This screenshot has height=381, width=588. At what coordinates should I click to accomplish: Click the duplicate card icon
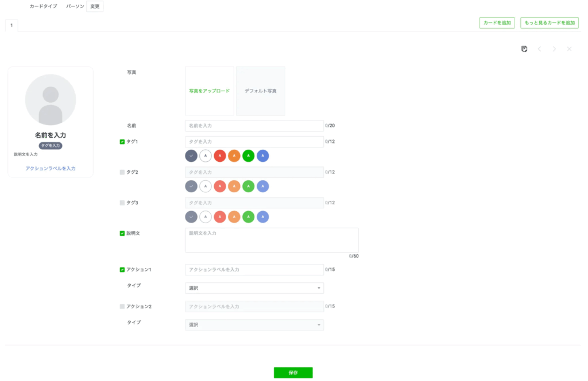[x=524, y=49]
